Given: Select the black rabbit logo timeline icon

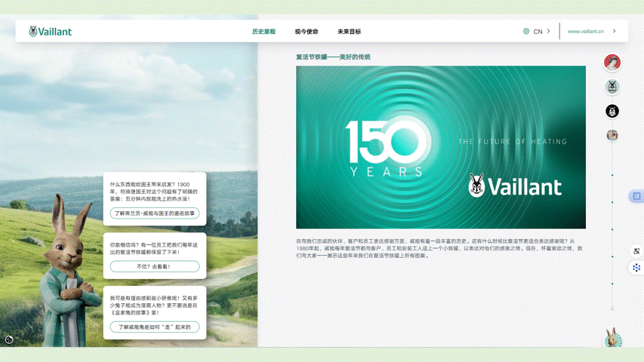Looking at the screenshot, I should coord(612,111).
